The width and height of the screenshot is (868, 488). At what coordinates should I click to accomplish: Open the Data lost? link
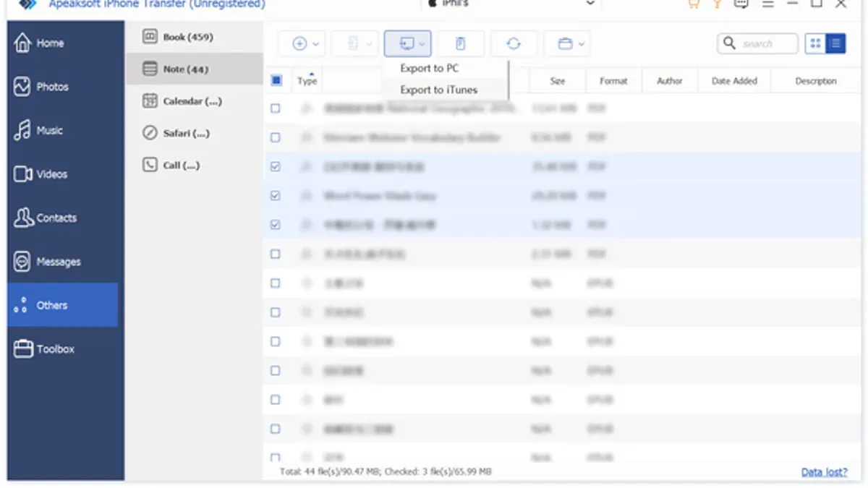(825, 472)
